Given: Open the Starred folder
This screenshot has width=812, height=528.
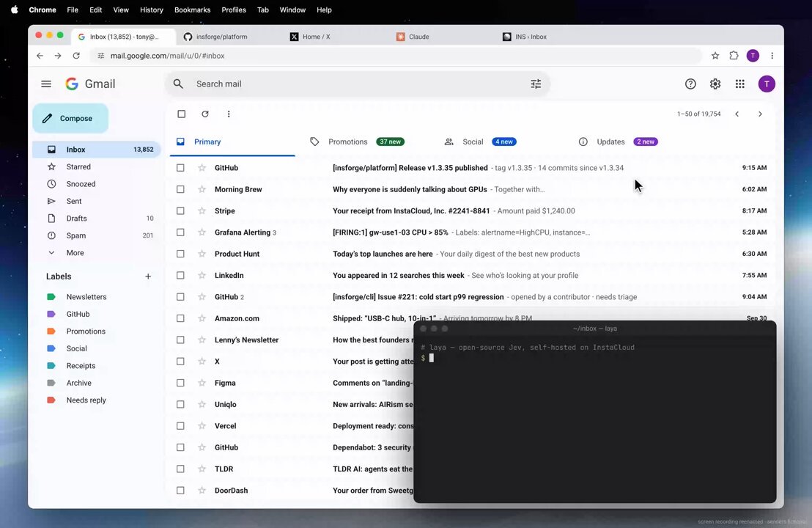Looking at the screenshot, I should [96, 167].
